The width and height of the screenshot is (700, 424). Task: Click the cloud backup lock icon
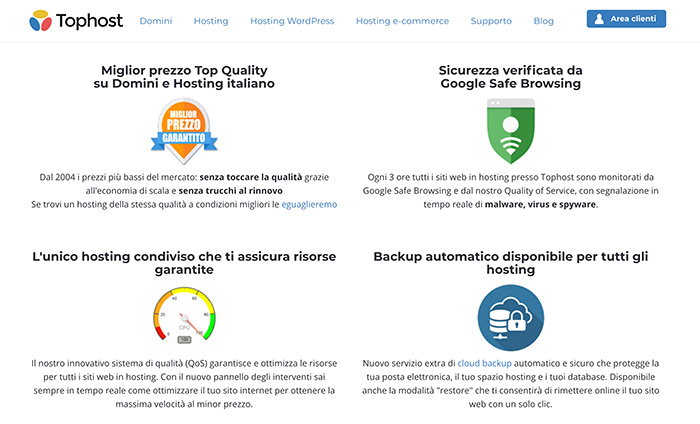coord(510,317)
